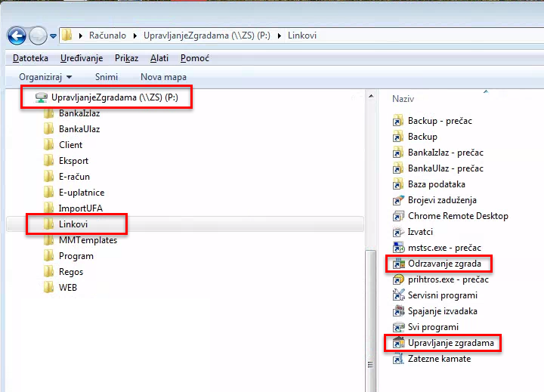Viewport: 544px width, 392px height.
Task: Click the greyed Forward arrow button
Action: click(38, 35)
